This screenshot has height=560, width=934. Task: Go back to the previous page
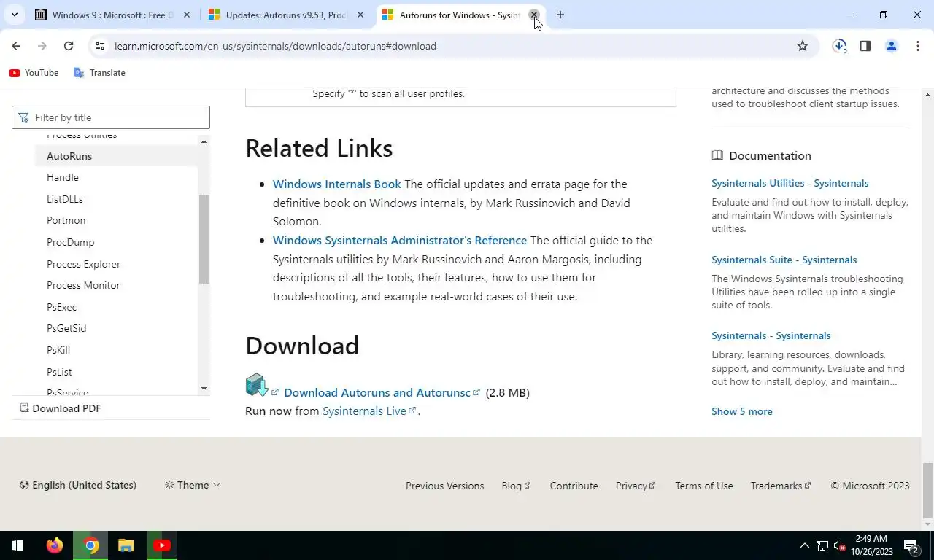(x=16, y=46)
